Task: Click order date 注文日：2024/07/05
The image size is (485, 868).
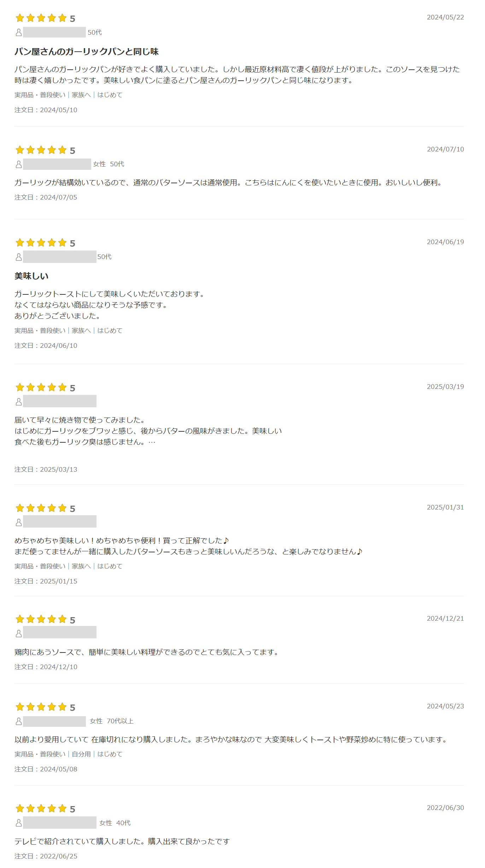Action: [46, 197]
